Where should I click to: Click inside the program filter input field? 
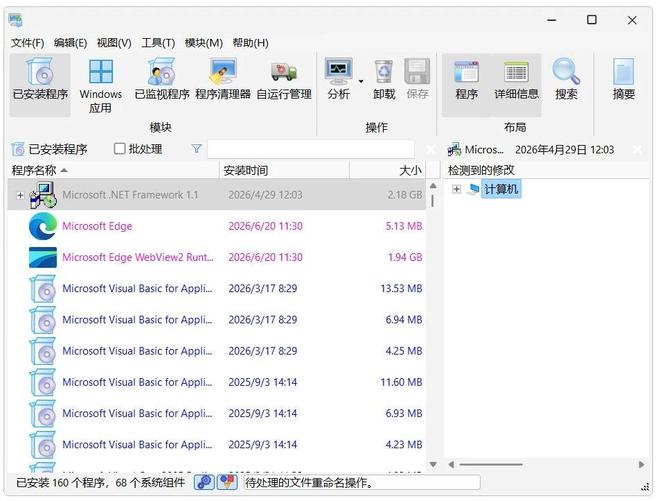[x=311, y=149]
